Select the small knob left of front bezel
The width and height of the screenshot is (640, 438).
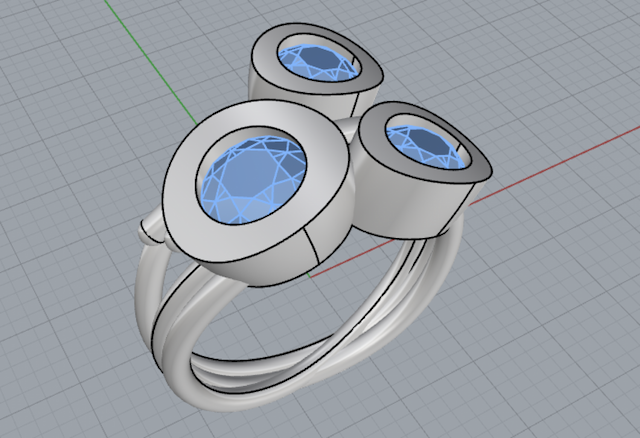(x=150, y=232)
